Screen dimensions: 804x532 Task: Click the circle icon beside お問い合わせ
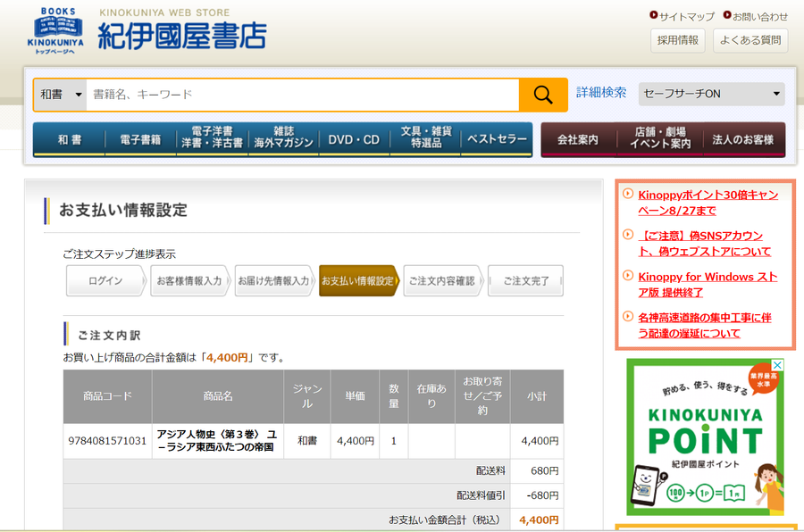pos(727,15)
